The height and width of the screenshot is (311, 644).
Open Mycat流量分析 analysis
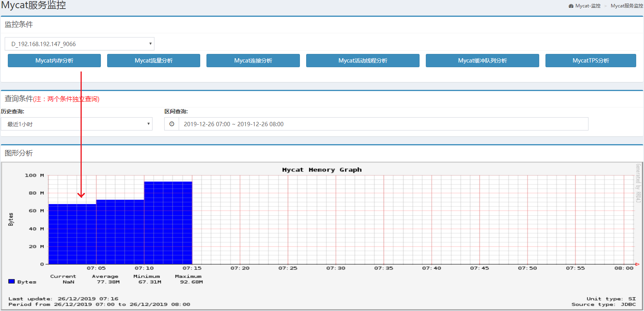(154, 61)
